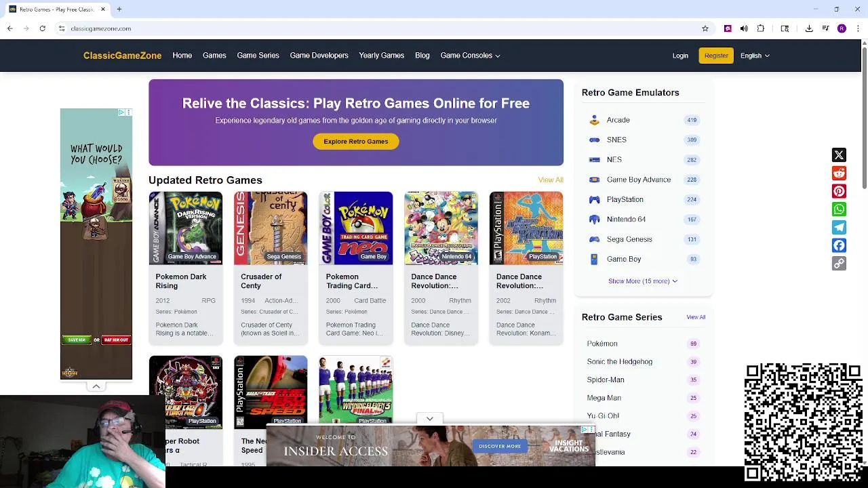Click the site info icon in address bar

click(x=62, y=28)
